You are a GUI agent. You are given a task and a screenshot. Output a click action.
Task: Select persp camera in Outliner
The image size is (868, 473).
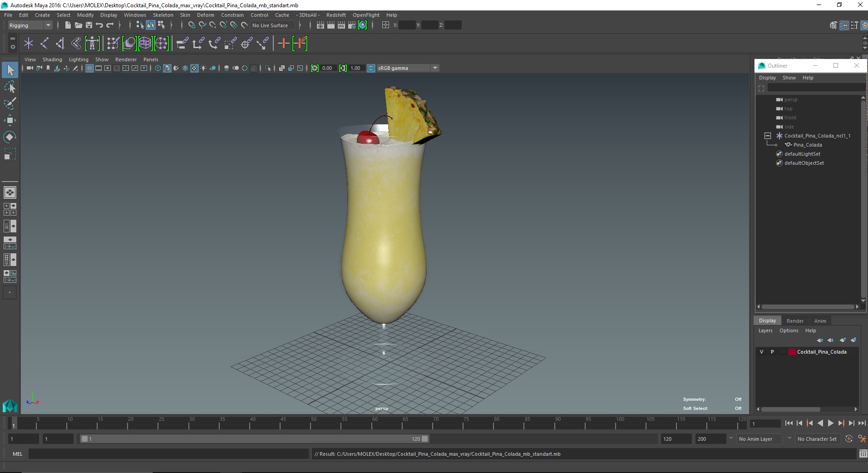(791, 99)
